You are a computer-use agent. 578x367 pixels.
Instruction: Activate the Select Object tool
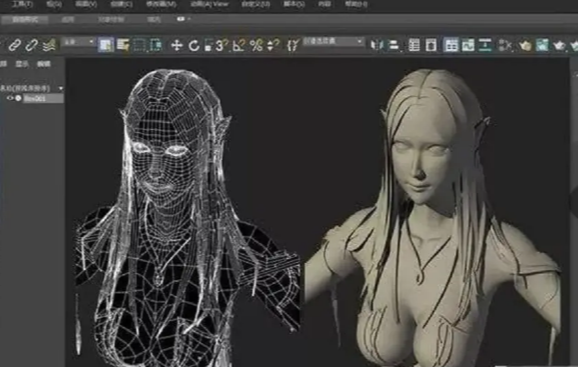105,45
